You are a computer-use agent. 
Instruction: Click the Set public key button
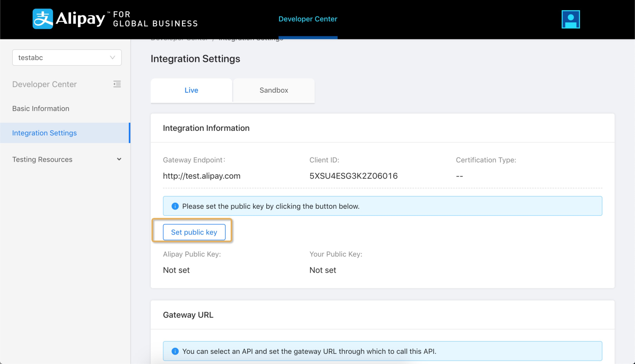(x=194, y=232)
